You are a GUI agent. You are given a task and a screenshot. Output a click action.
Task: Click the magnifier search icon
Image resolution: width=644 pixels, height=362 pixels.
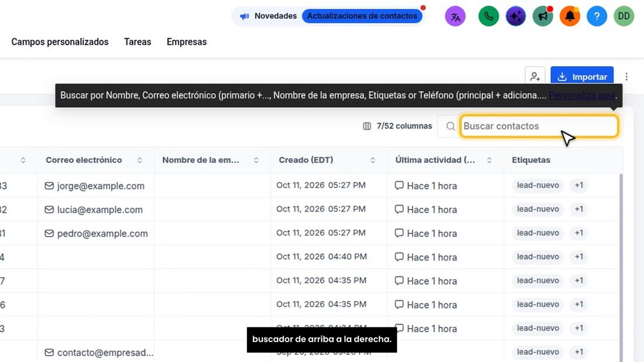[x=451, y=126]
